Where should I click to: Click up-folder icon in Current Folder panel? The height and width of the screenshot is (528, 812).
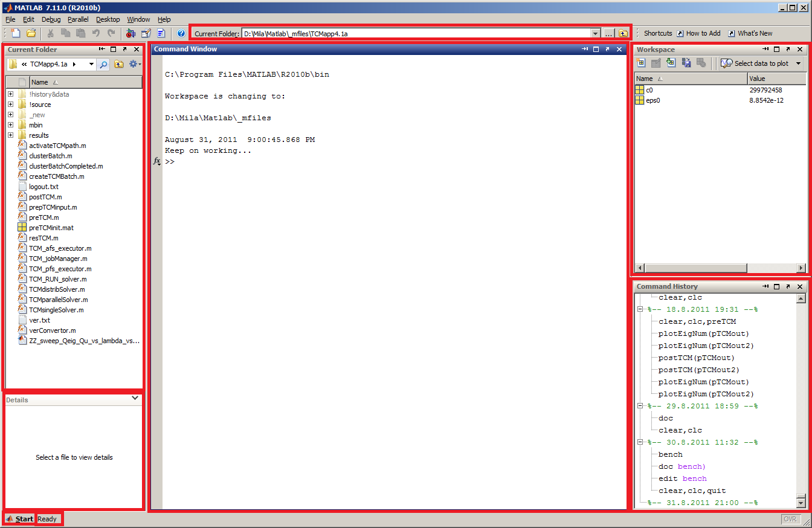coord(119,64)
